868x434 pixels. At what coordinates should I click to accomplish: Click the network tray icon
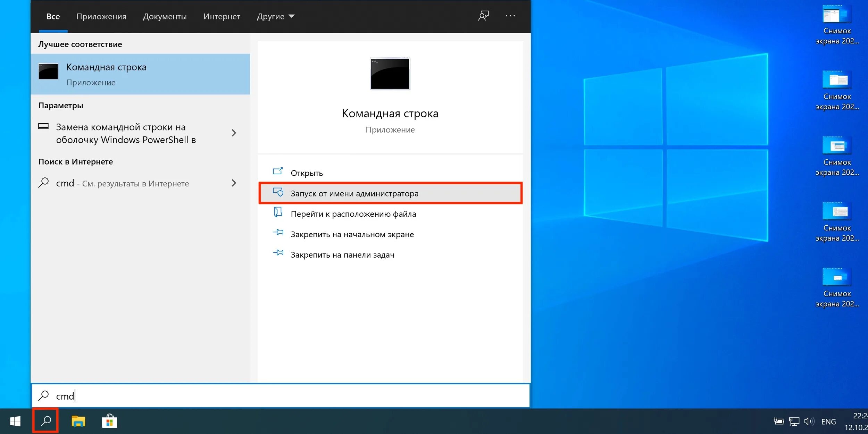[794, 421]
